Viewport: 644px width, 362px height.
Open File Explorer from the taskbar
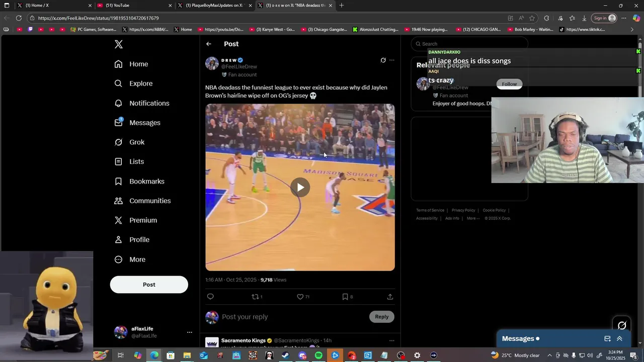click(187, 355)
